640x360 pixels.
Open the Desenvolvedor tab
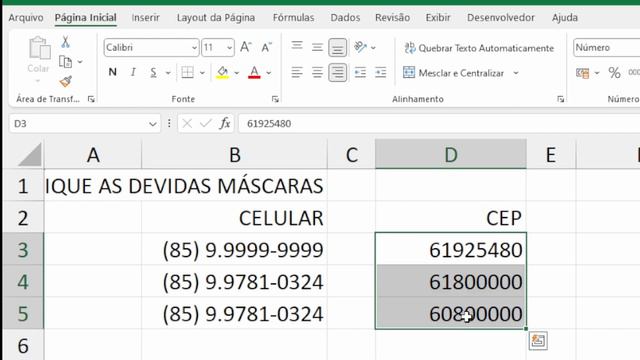point(501,18)
